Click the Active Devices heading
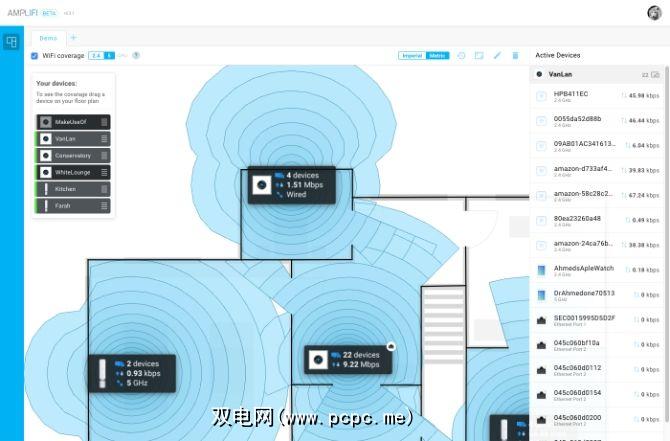Screen dimensions: 670x441 pos(558,56)
